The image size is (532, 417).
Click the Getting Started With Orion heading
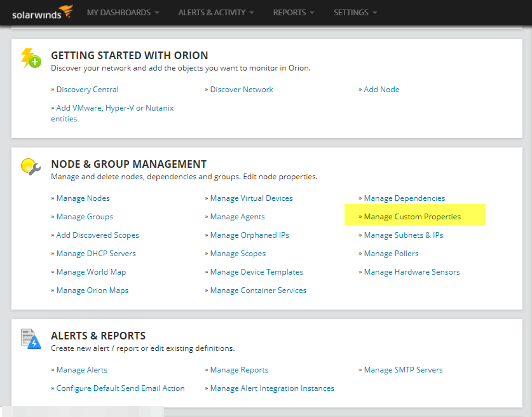point(130,55)
